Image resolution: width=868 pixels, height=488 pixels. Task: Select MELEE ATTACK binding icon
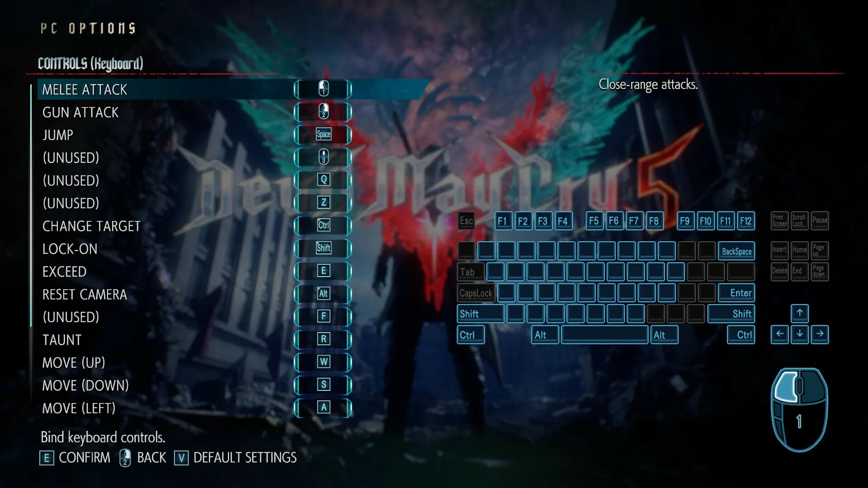[322, 89]
